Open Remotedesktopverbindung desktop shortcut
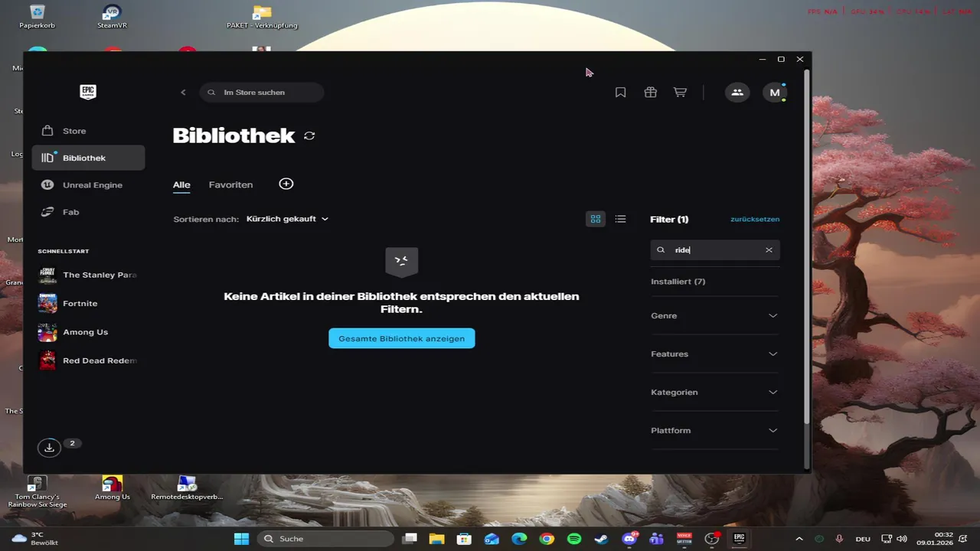The height and width of the screenshot is (551, 980). [x=188, y=487]
